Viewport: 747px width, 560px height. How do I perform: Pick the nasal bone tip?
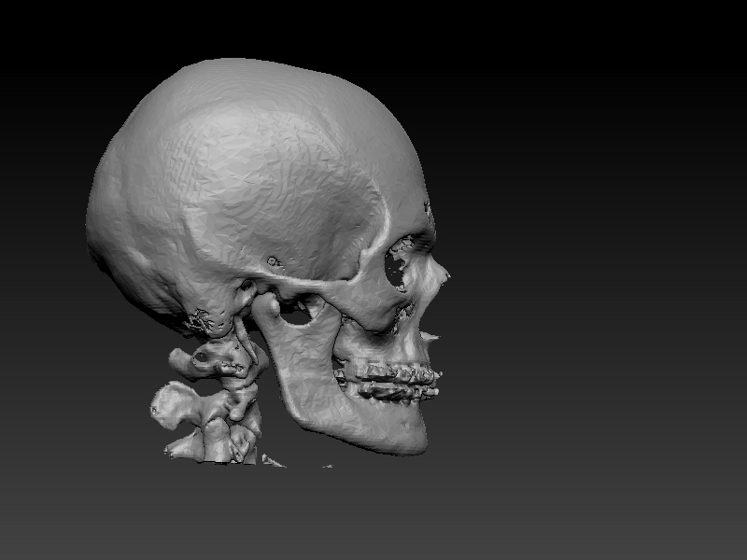pyautogui.click(x=443, y=275)
